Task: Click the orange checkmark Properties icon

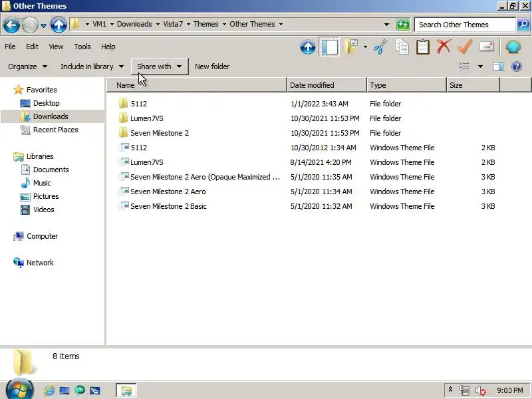Action: (x=465, y=47)
